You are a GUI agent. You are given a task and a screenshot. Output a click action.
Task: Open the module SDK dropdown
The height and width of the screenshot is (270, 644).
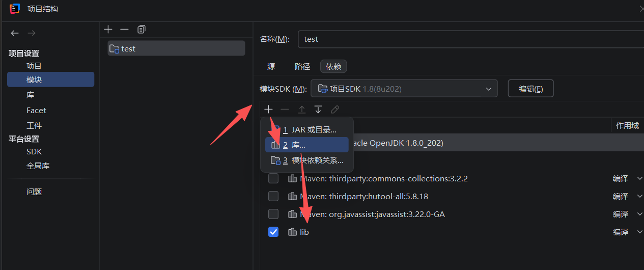point(404,89)
